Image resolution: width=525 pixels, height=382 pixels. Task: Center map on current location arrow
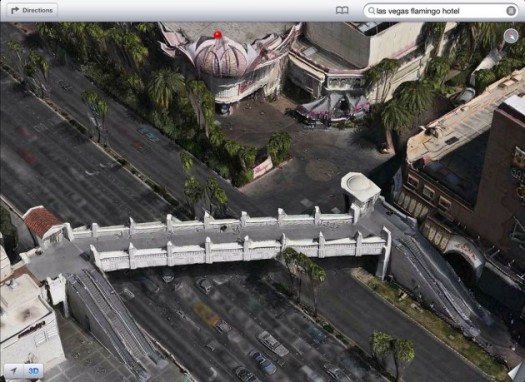[14, 371]
